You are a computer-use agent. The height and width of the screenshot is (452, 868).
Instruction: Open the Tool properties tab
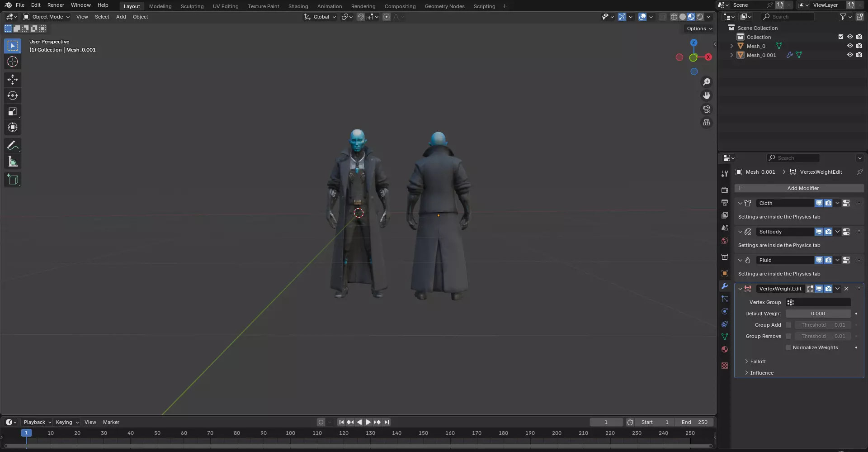(x=725, y=174)
